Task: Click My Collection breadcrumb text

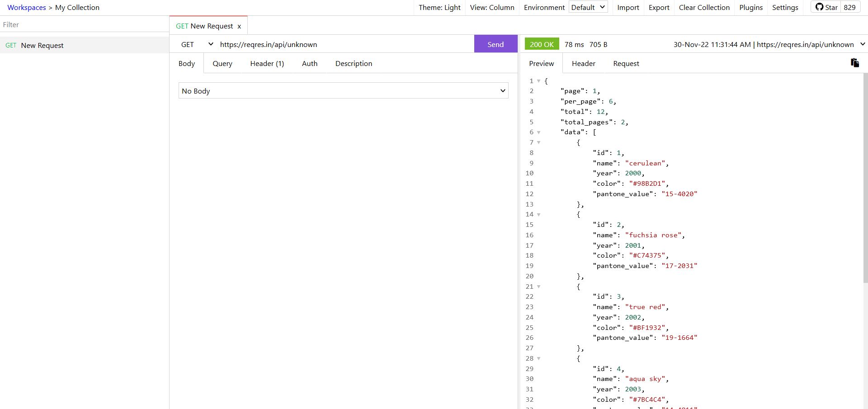Action: [x=77, y=7]
